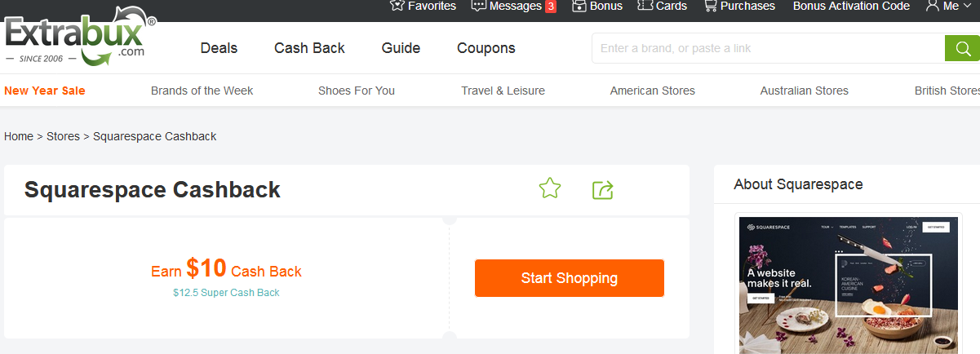Viewport: 980px width, 354px height.
Task: Open Cards in the top bar
Action: (662, 6)
